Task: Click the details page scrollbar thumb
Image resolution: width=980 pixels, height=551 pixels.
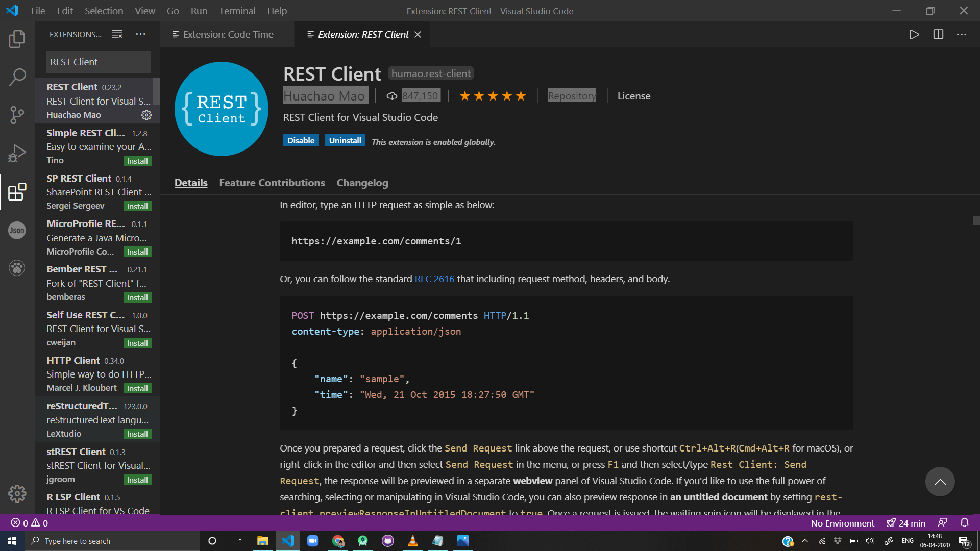Action: point(976,220)
